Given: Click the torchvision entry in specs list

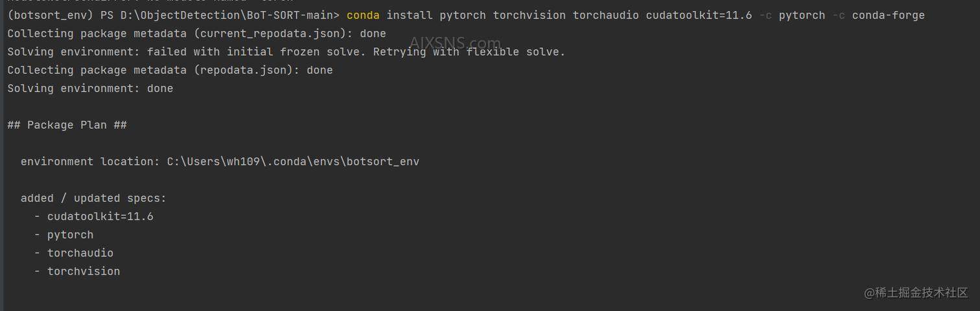Looking at the screenshot, I should (x=83, y=271).
